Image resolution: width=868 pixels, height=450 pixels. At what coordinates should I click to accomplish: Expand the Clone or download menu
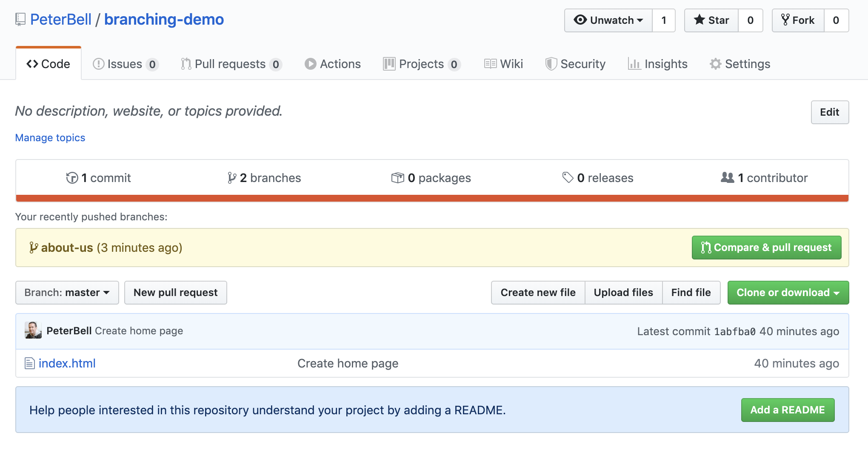[x=788, y=293]
